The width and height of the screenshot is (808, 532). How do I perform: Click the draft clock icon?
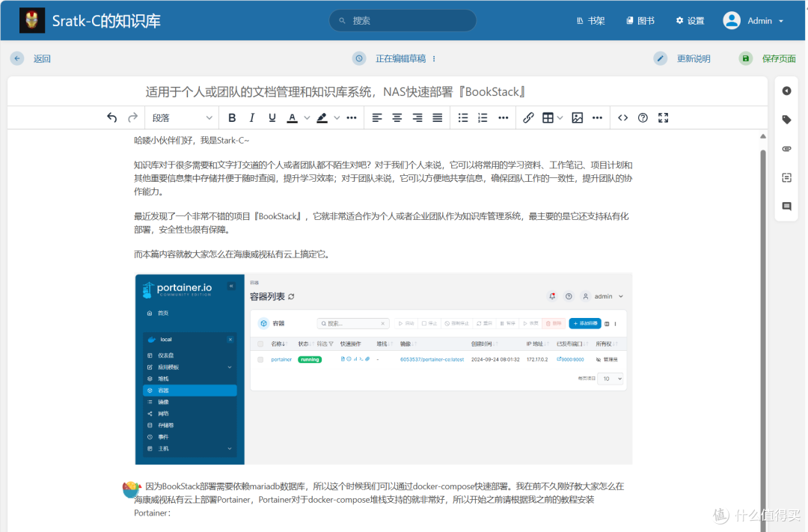(x=359, y=58)
